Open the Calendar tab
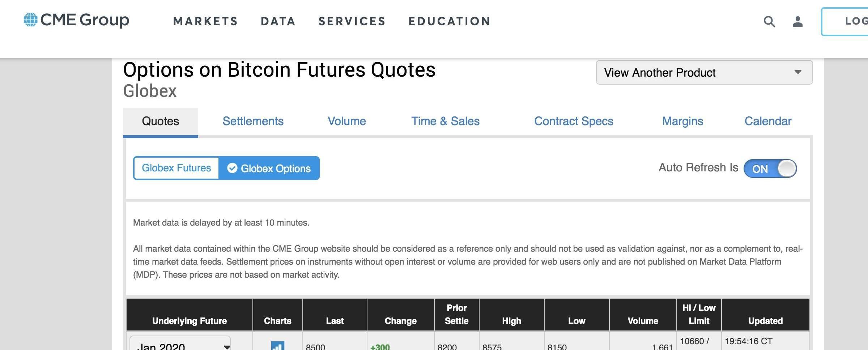This screenshot has height=350, width=868. (x=768, y=121)
